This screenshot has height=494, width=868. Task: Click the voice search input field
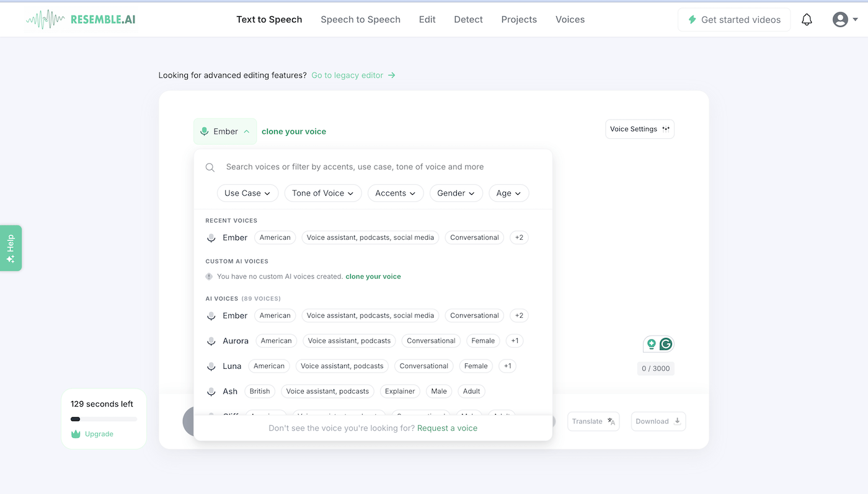373,167
